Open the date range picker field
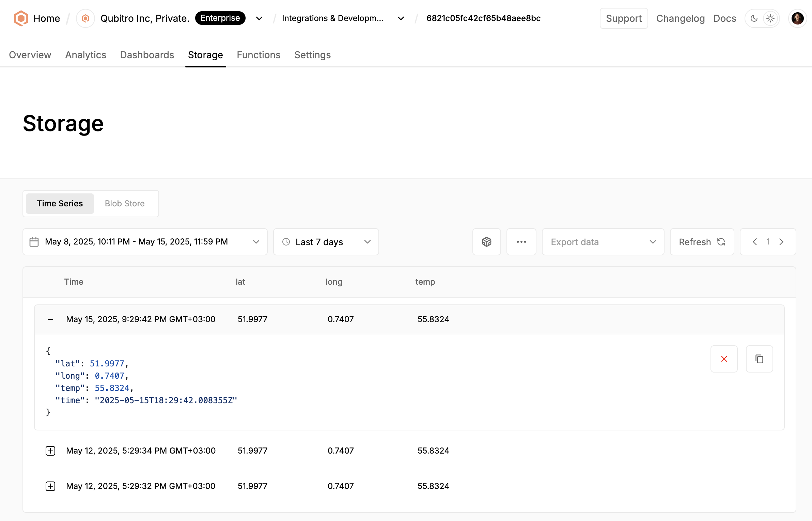812x521 pixels. pyautogui.click(x=145, y=242)
